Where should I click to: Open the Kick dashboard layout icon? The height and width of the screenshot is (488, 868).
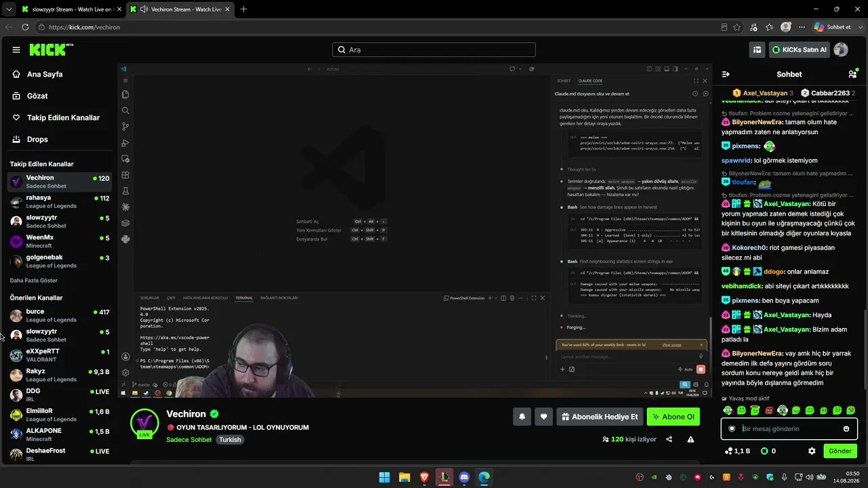757,49
